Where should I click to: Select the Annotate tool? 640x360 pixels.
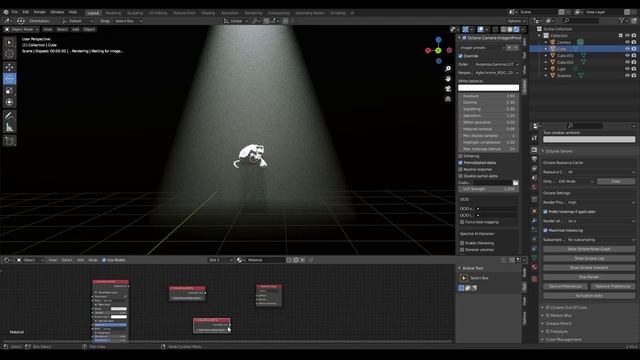(9, 116)
